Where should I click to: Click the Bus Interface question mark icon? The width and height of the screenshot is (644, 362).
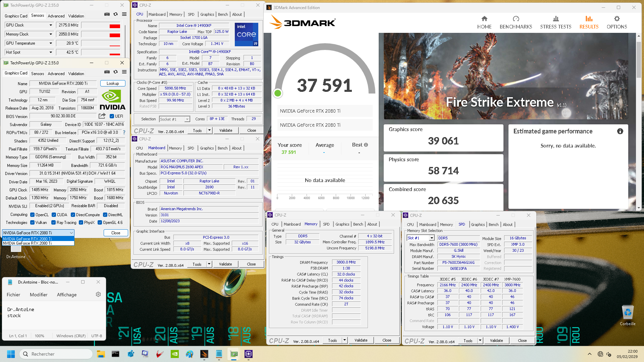[x=124, y=132]
